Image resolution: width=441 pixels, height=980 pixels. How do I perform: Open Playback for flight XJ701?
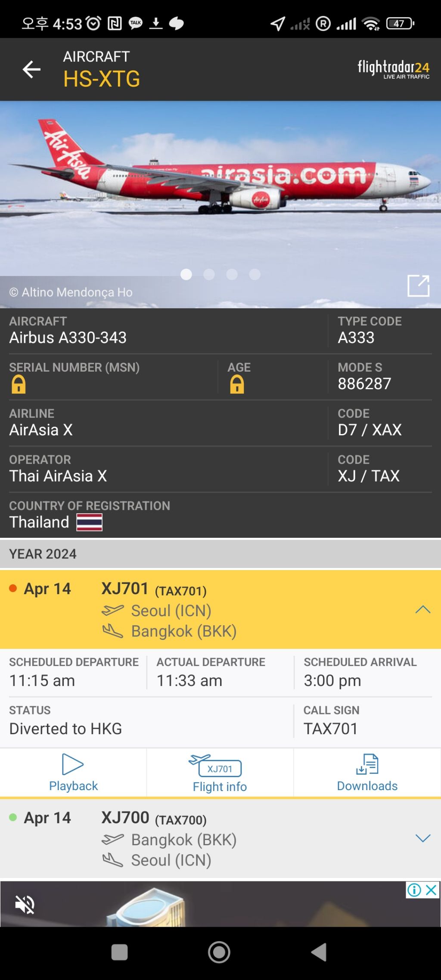point(73,773)
